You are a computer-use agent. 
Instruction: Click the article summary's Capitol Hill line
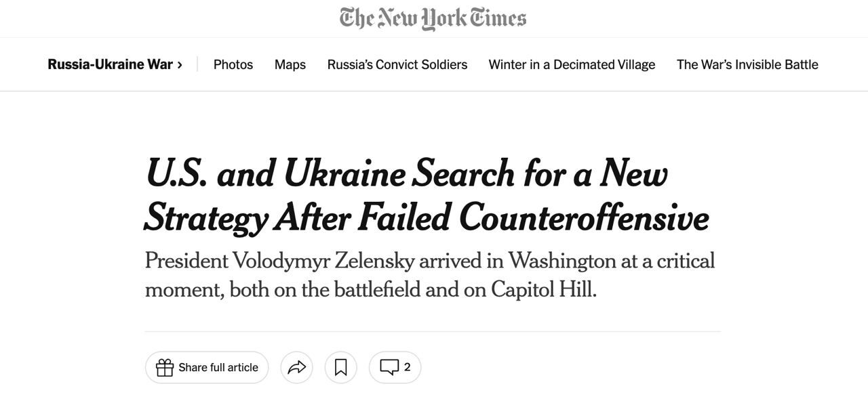click(x=370, y=290)
